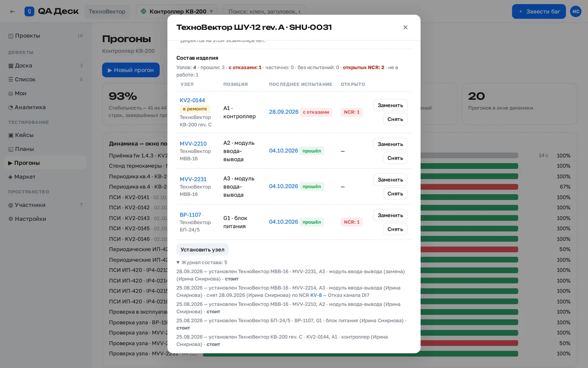The image size is (588, 368).
Task: Open the Список defects view
Action: tap(45, 79)
